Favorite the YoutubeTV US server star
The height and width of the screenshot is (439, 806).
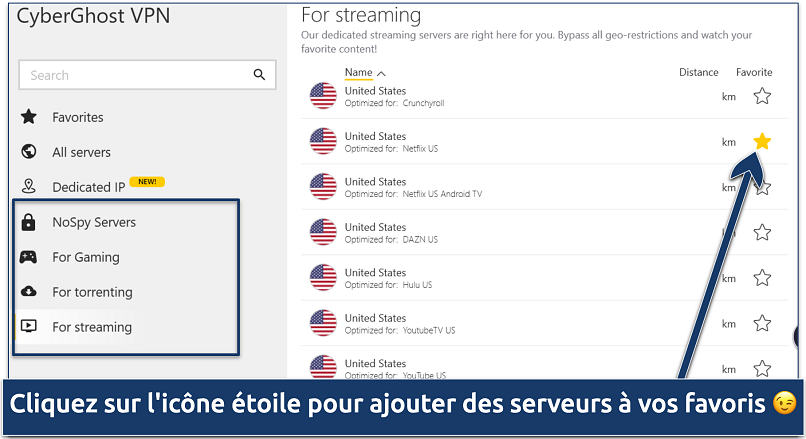click(x=762, y=323)
